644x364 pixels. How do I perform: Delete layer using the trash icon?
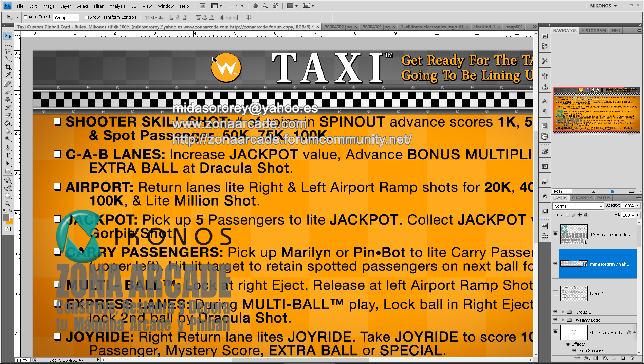click(632, 358)
